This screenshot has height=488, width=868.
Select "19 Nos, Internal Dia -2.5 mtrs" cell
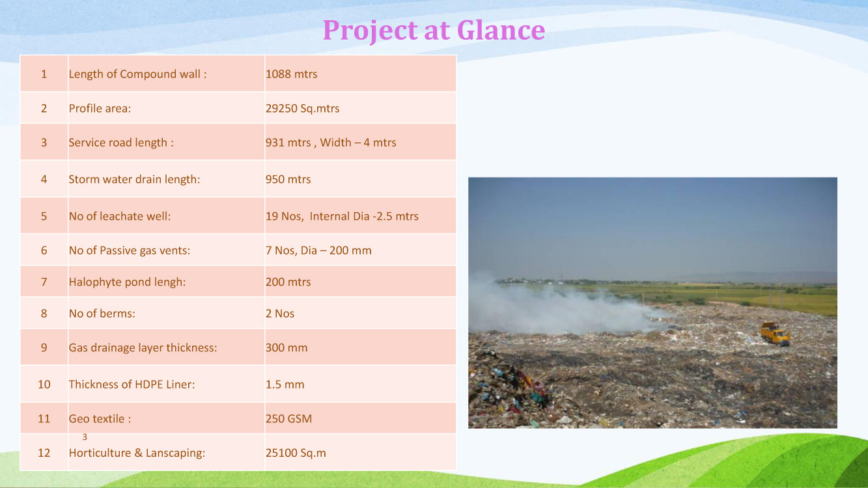click(x=360, y=216)
